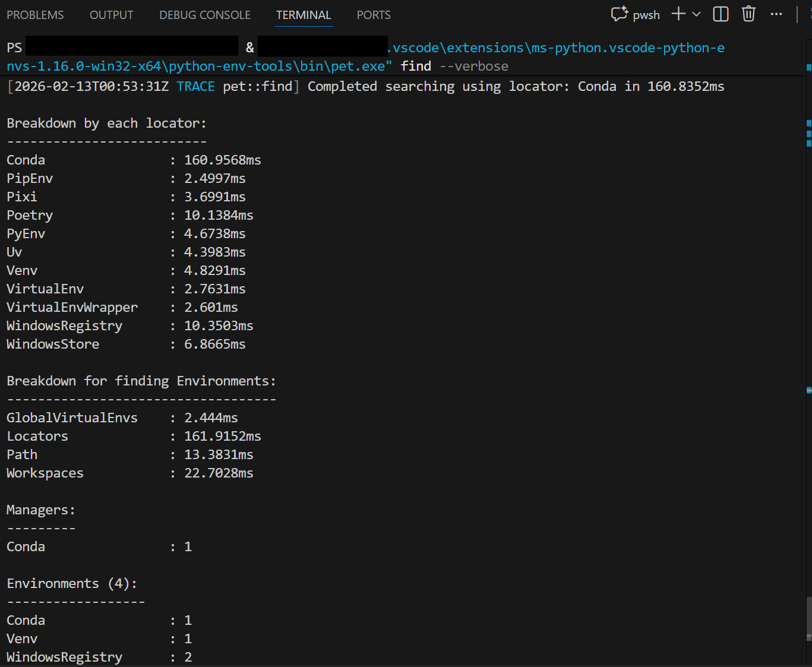This screenshot has height=667, width=812.
Task: Click the TERMINAL tab label
Action: click(304, 15)
